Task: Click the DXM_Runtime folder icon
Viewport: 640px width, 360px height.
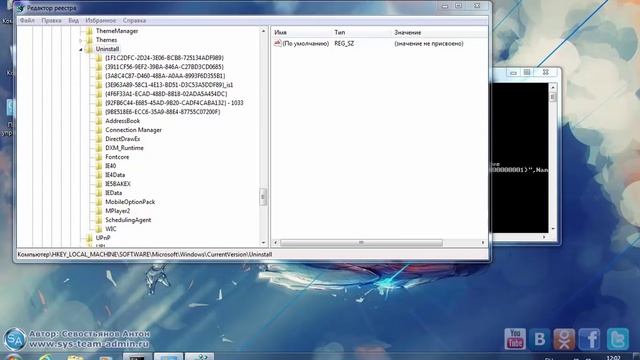Action: (99, 148)
